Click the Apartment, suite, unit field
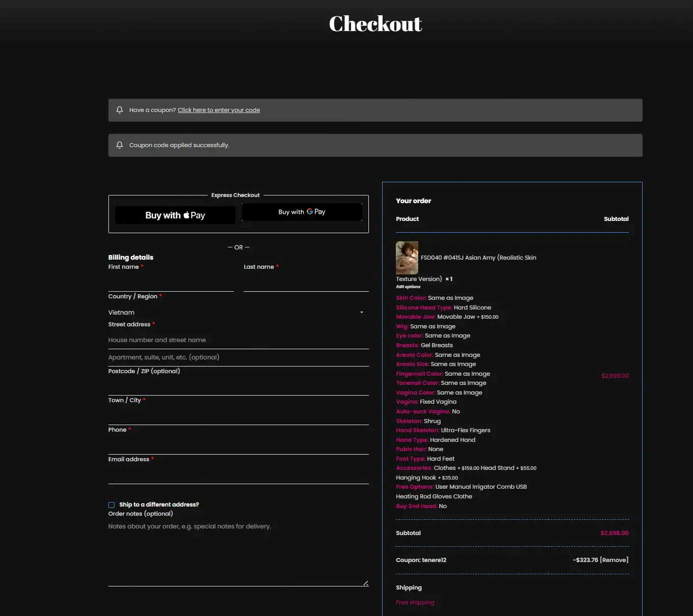The width and height of the screenshot is (693, 616). (x=239, y=357)
